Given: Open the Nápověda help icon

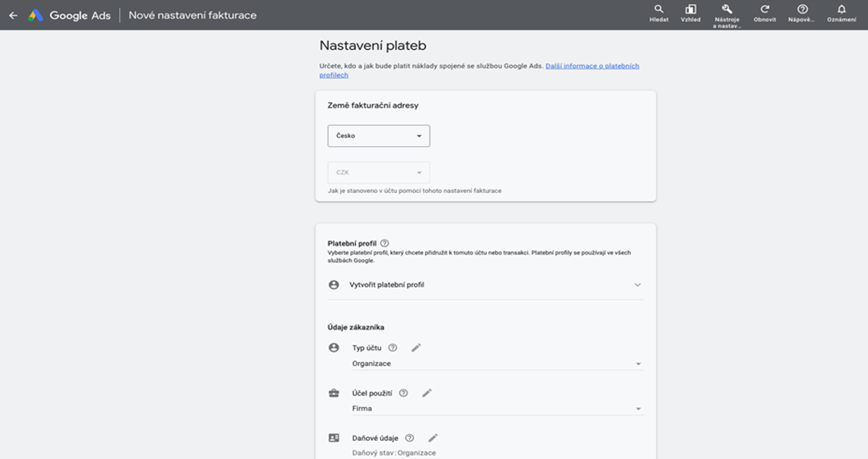Looking at the screenshot, I should point(802,9).
